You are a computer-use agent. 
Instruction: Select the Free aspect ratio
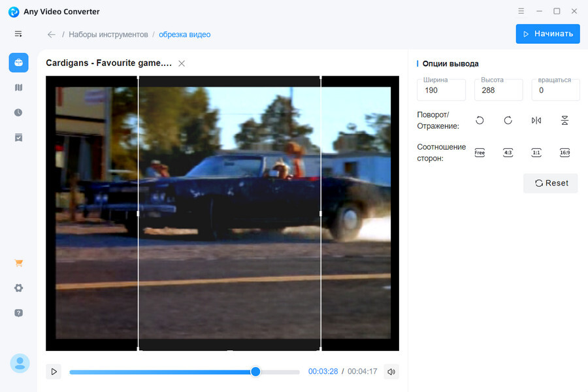(480, 153)
